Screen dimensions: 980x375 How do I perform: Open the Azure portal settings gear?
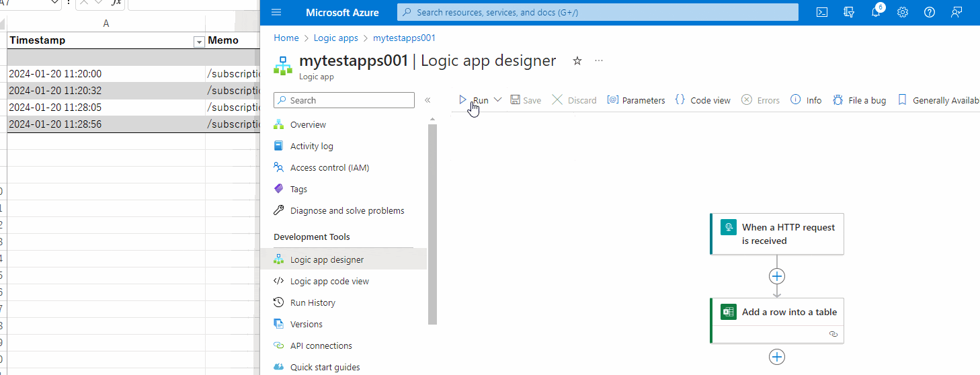point(903,12)
